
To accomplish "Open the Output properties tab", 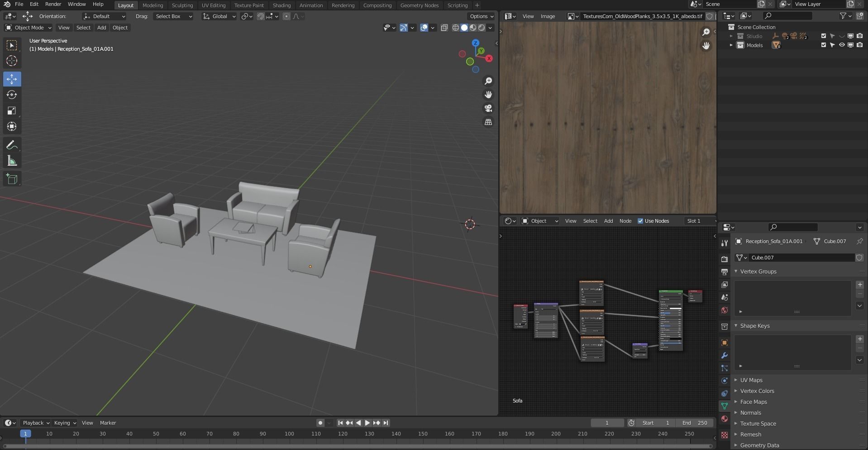I will tap(725, 272).
